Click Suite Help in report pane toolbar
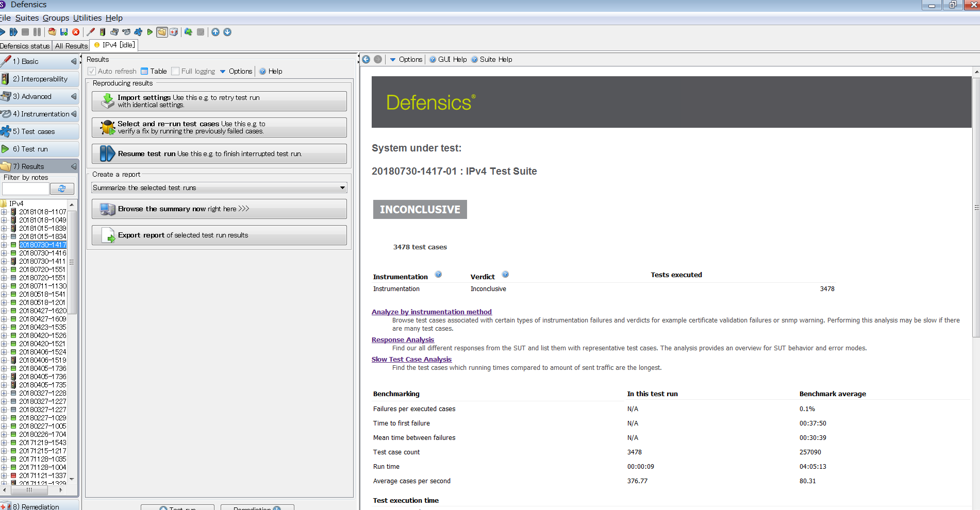The image size is (980, 510). [491, 59]
